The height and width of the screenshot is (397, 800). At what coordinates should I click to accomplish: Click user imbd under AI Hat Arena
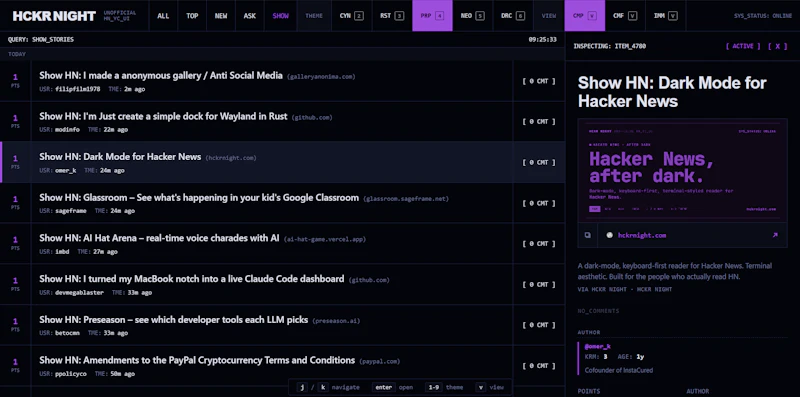(x=62, y=252)
